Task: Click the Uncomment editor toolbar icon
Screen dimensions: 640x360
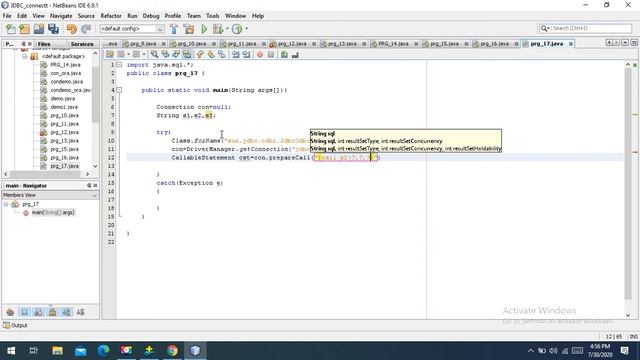Action: click(x=295, y=54)
